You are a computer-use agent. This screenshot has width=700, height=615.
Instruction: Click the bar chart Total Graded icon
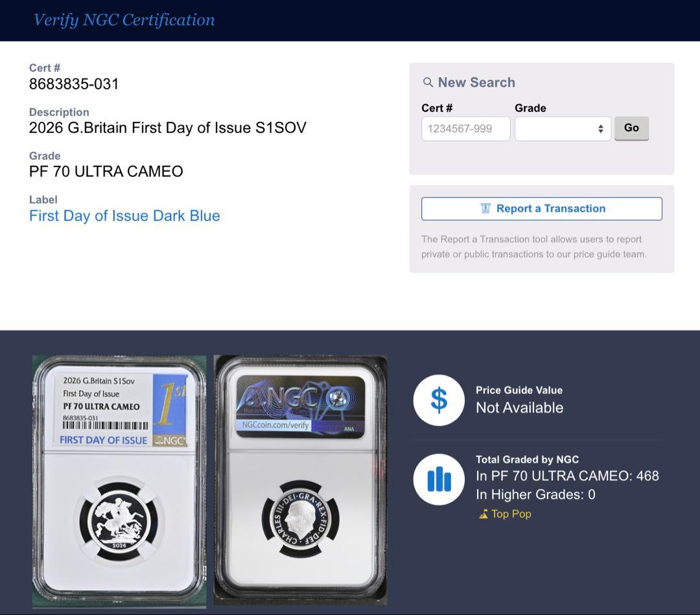click(439, 480)
